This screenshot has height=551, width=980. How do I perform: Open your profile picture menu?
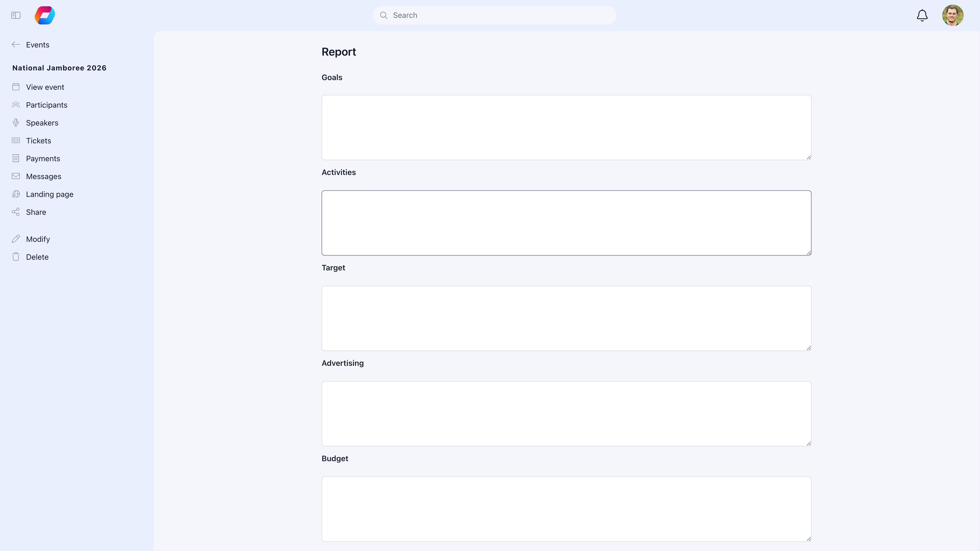point(953,15)
